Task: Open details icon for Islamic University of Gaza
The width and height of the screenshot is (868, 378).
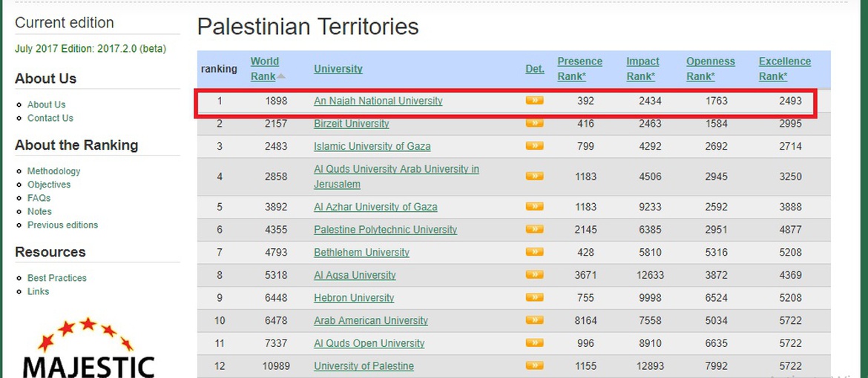Action: [x=534, y=145]
